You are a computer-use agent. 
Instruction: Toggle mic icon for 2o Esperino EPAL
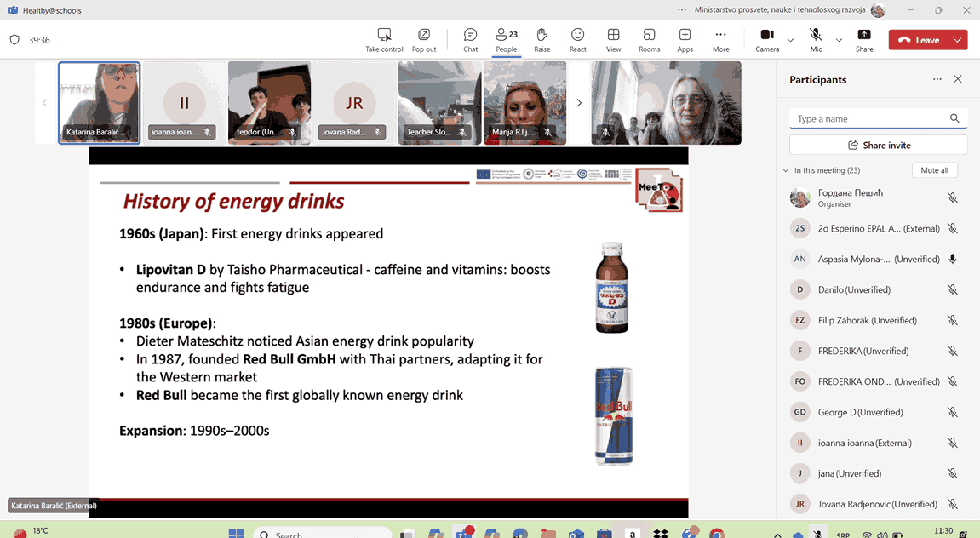coord(953,228)
